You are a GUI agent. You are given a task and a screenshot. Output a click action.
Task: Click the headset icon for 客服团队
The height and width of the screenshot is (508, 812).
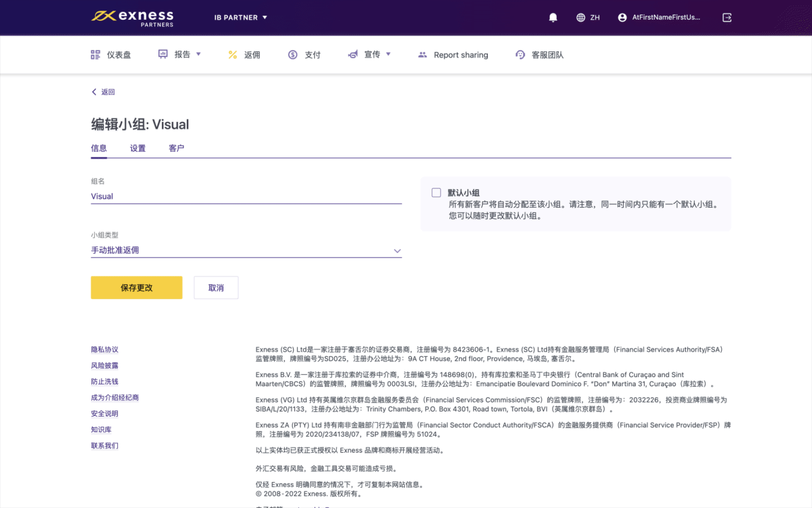(x=520, y=55)
